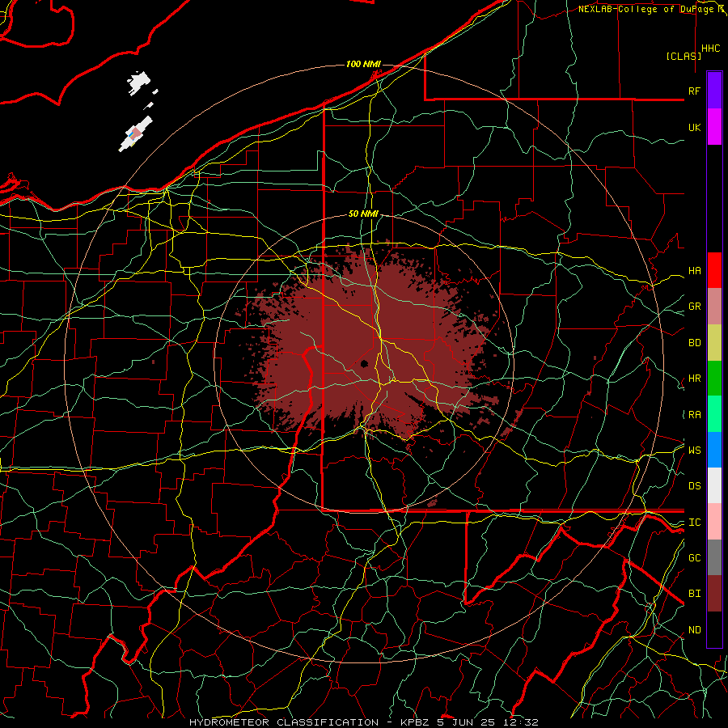Click the HR green legend swatch

coord(714,379)
